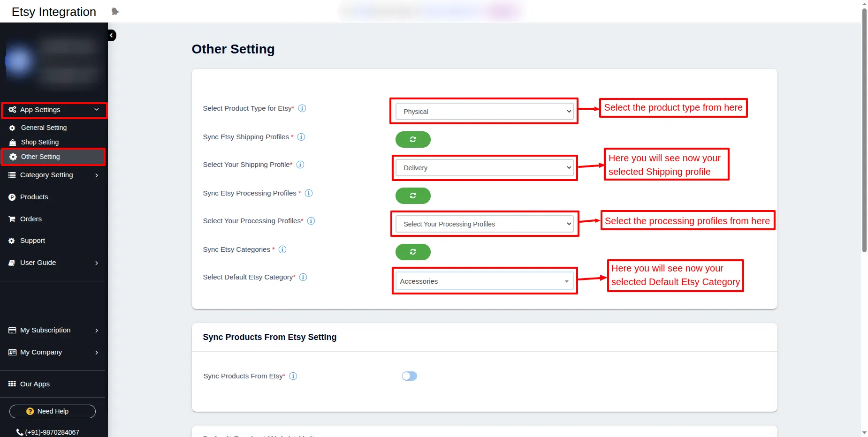Click info icon next to Sync Products From Etsy
This screenshot has height=437, width=868.
click(293, 376)
